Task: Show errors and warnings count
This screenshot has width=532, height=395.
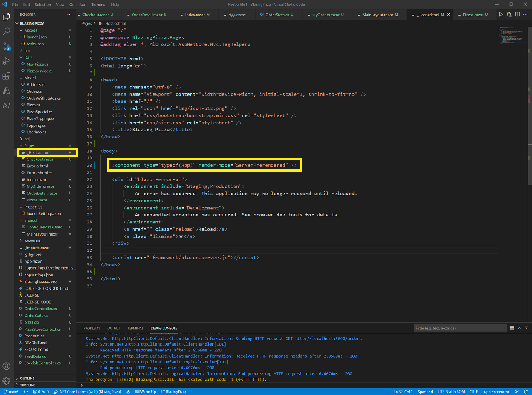Action: click(x=41, y=392)
